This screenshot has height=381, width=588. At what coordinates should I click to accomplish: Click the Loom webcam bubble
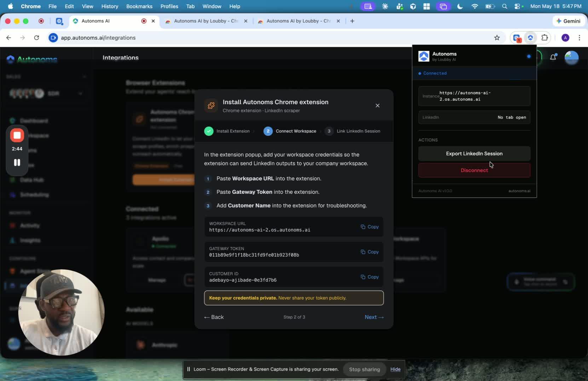pos(61,312)
